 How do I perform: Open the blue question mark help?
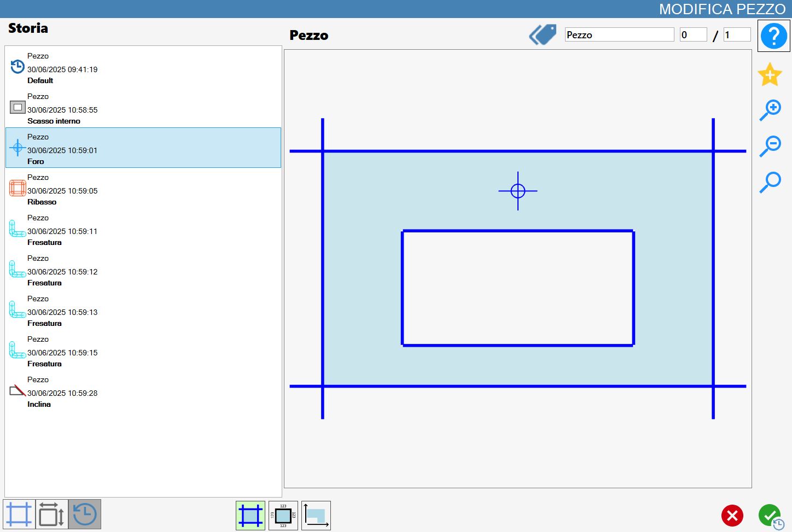point(773,36)
